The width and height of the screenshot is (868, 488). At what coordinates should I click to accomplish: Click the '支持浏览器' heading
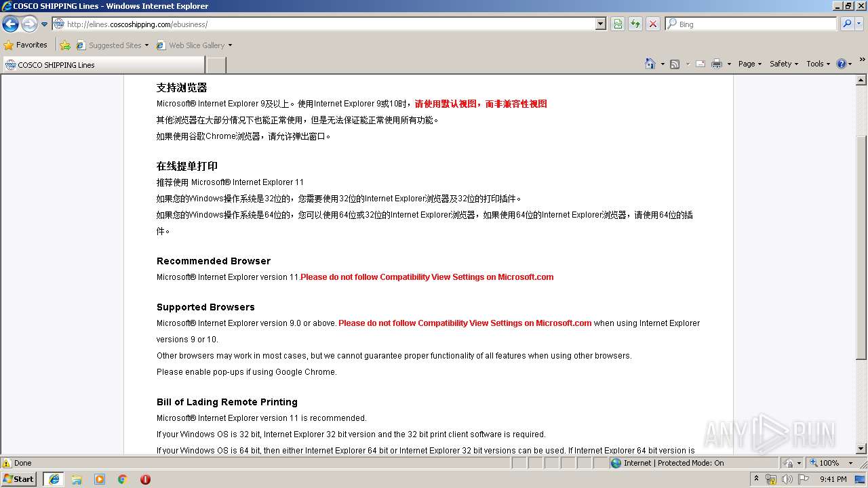(x=182, y=87)
